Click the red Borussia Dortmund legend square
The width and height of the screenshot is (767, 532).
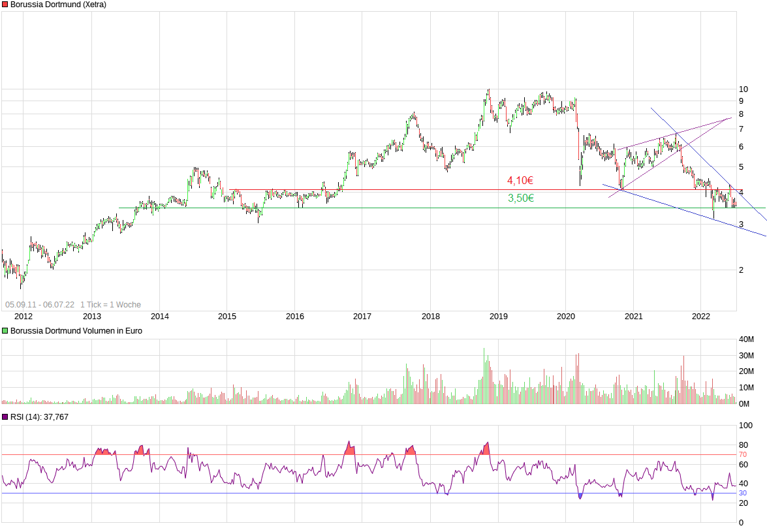pyautogui.click(x=5, y=5)
